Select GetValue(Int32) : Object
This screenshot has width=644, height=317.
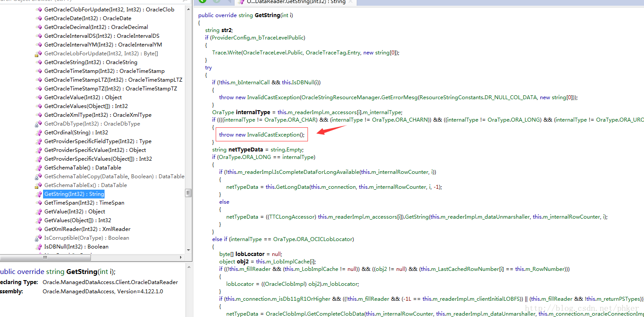point(75,212)
